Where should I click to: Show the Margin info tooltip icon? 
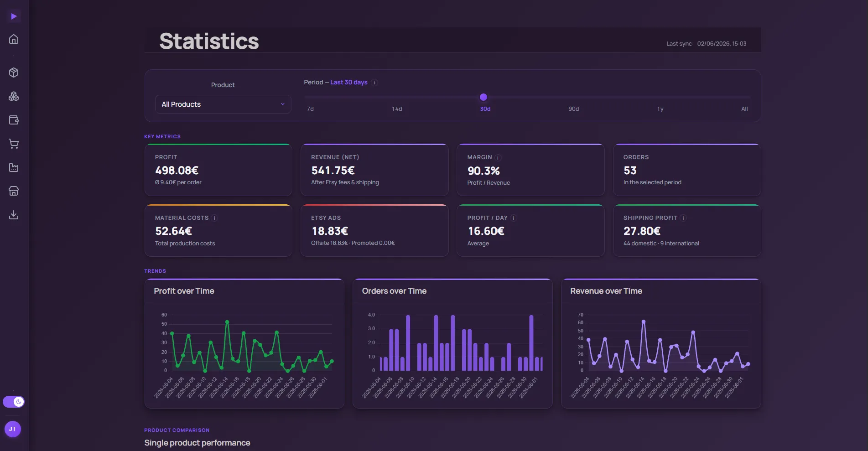click(498, 158)
